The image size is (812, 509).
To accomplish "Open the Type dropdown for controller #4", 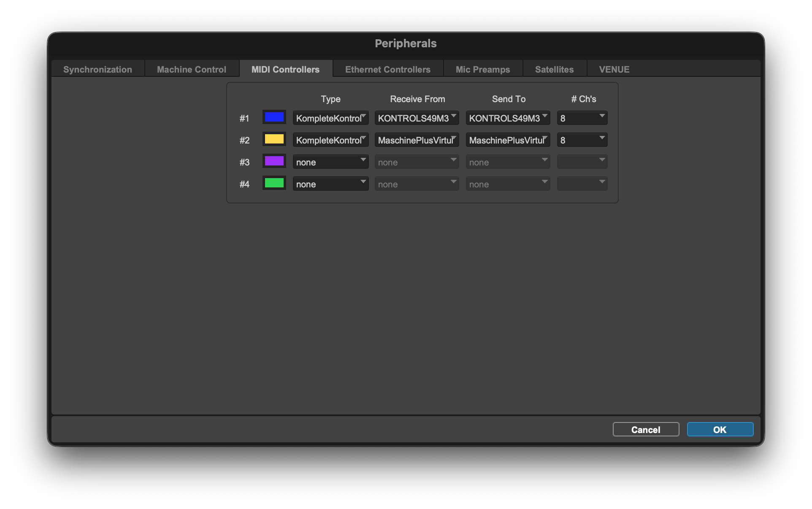I will click(x=330, y=184).
